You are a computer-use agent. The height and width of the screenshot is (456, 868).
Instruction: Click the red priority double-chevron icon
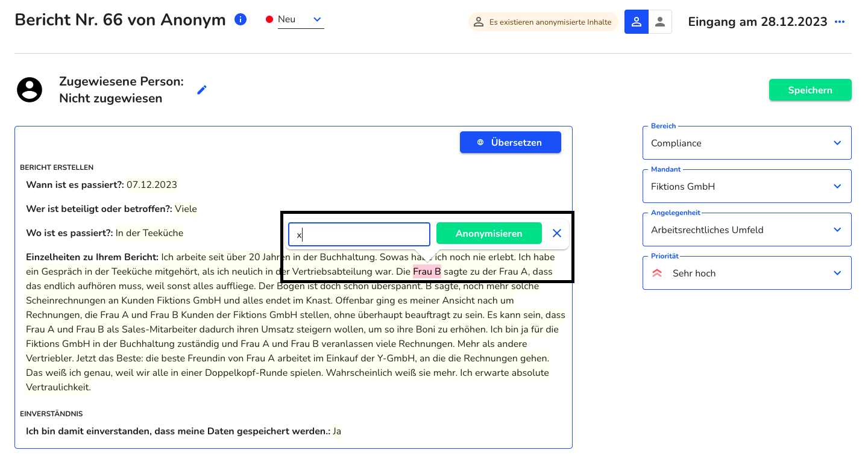point(657,273)
